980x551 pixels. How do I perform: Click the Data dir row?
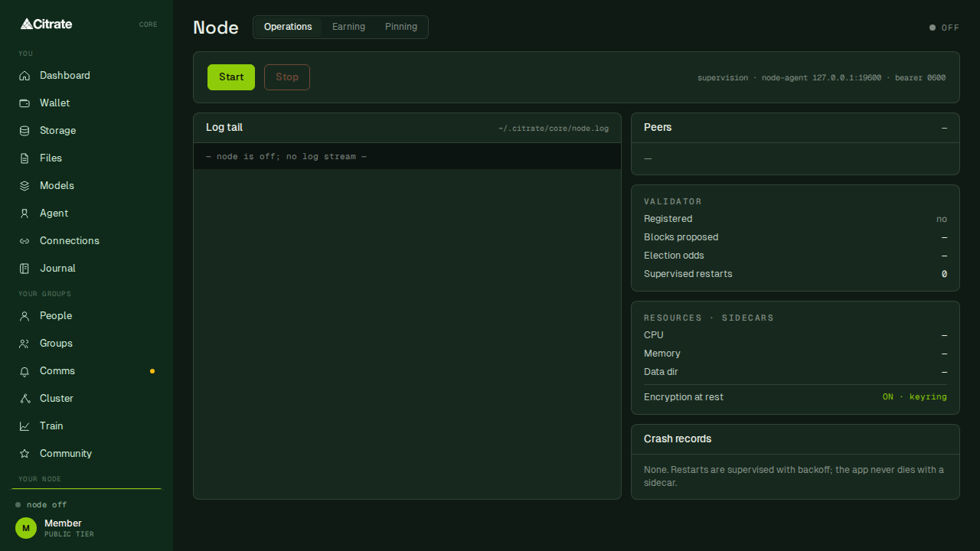(795, 372)
